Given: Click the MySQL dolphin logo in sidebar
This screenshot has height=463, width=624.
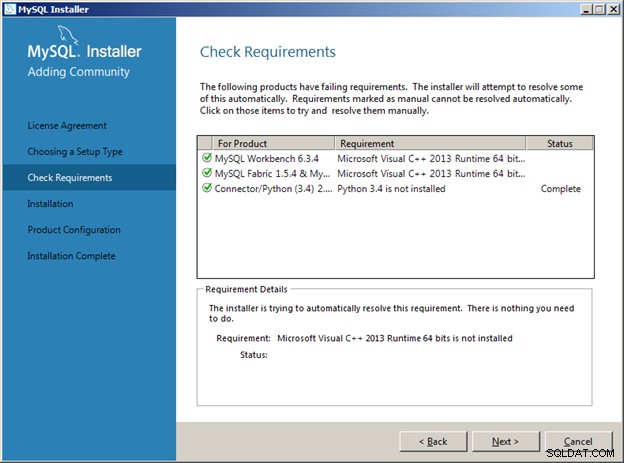Looking at the screenshot, I should coord(67,35).
